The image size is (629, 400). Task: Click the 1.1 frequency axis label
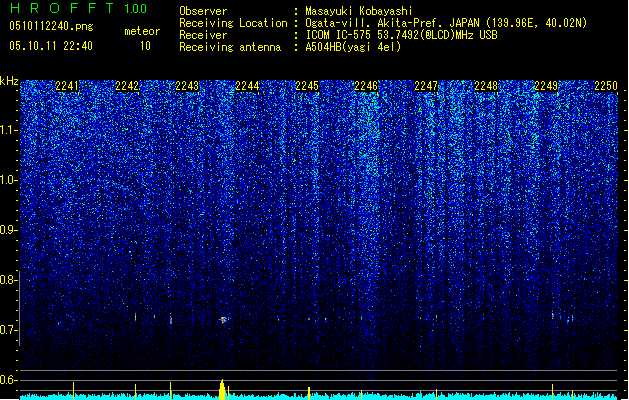point(9,130)
